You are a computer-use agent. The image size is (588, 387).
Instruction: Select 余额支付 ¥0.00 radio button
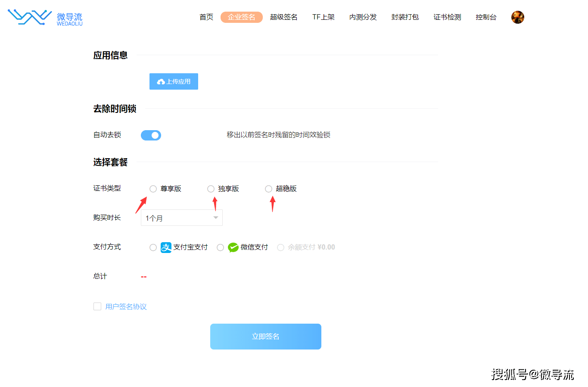[x=280, y=247]
